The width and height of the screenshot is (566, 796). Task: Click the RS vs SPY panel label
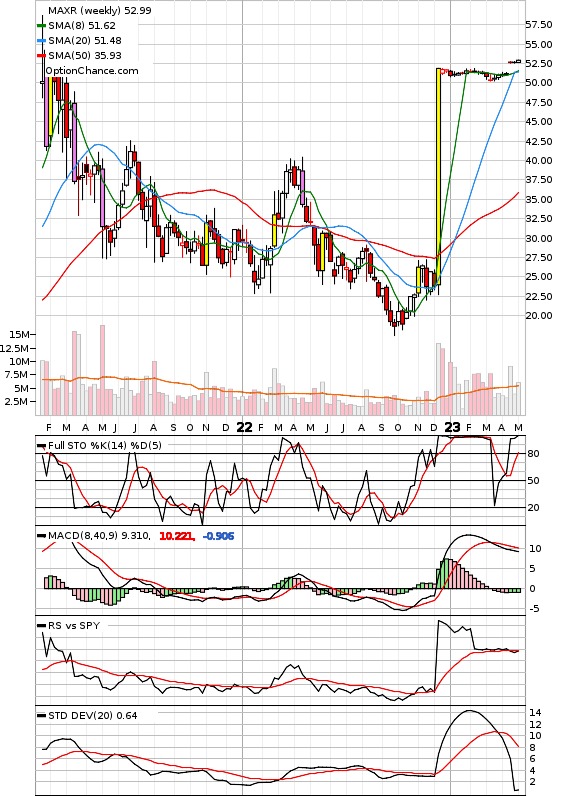(x=74, y=626)
